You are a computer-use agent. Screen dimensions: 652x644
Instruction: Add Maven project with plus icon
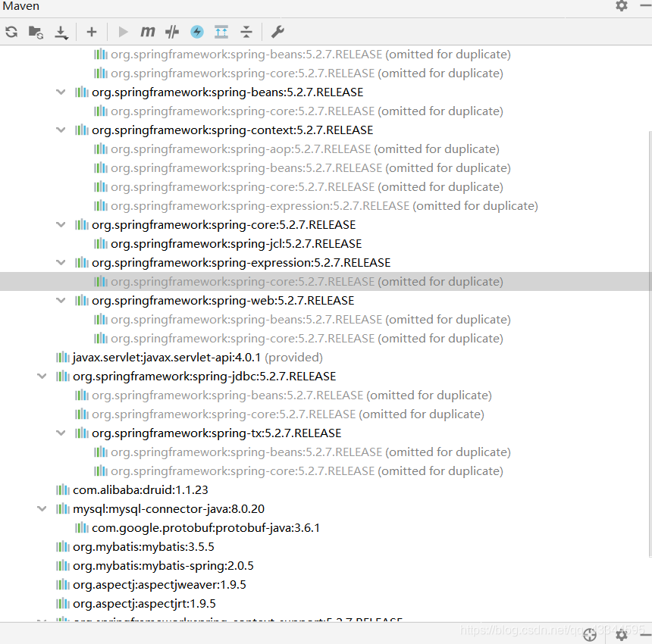click(92, 32)
